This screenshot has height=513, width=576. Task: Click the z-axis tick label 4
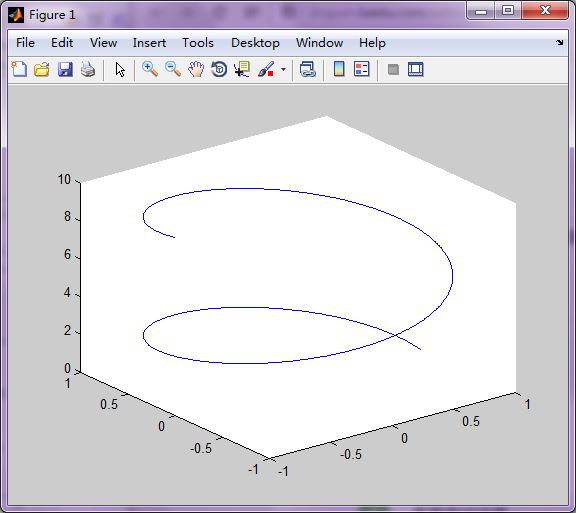67,293
